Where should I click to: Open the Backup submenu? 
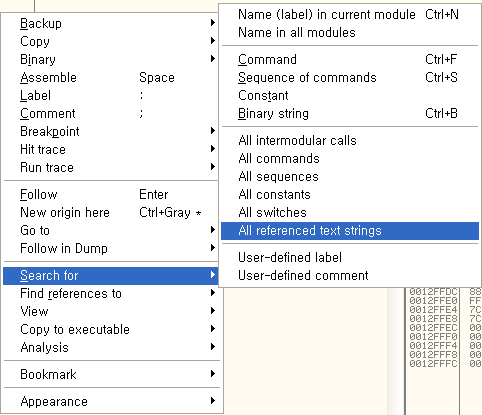pos(111,23)
